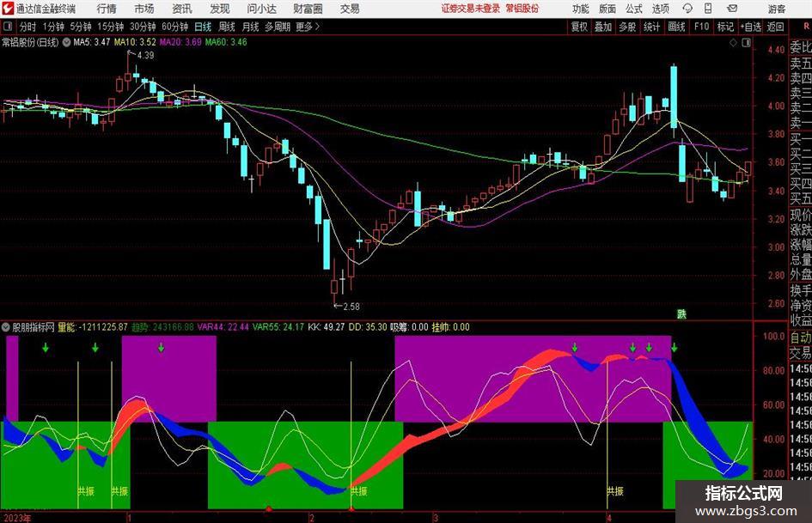Screen dimensions: 812x523
Task: Open the 交易 menu
Action: 350,9
